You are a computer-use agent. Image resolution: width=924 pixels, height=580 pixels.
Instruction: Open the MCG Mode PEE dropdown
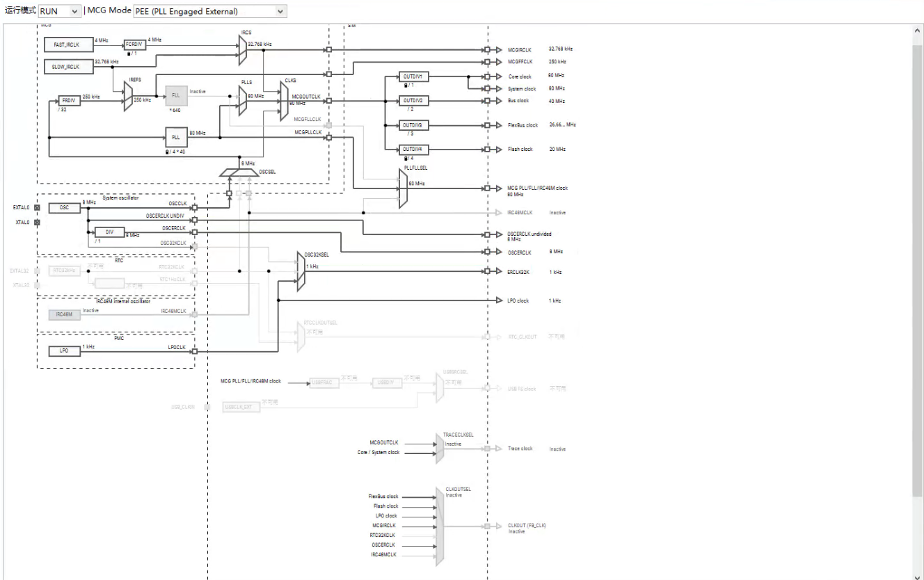210,11
